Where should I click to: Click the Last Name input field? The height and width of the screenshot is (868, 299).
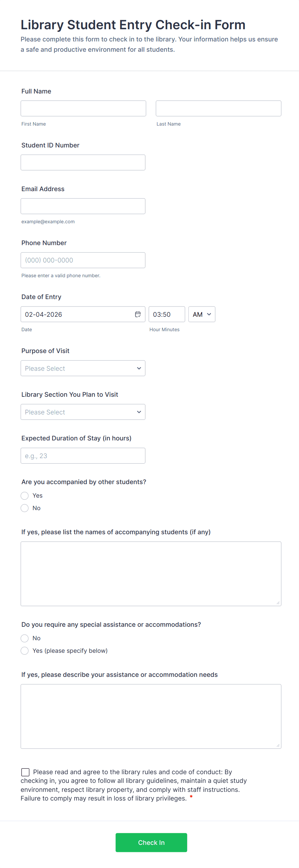tap(218, 109)
